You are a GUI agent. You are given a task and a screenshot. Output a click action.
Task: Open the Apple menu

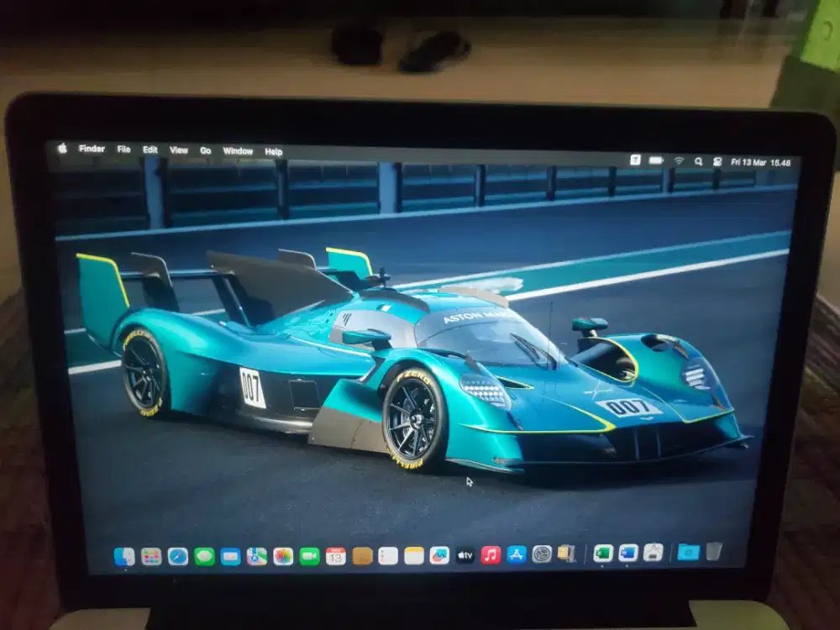point(62,149)
